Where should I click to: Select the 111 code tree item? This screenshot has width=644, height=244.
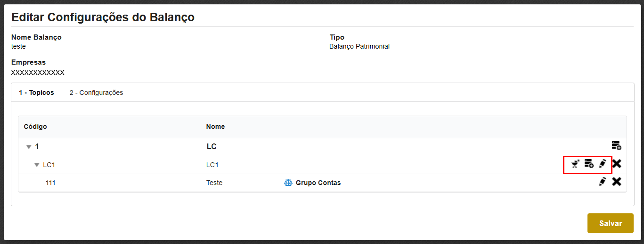[x=50, y=183]
